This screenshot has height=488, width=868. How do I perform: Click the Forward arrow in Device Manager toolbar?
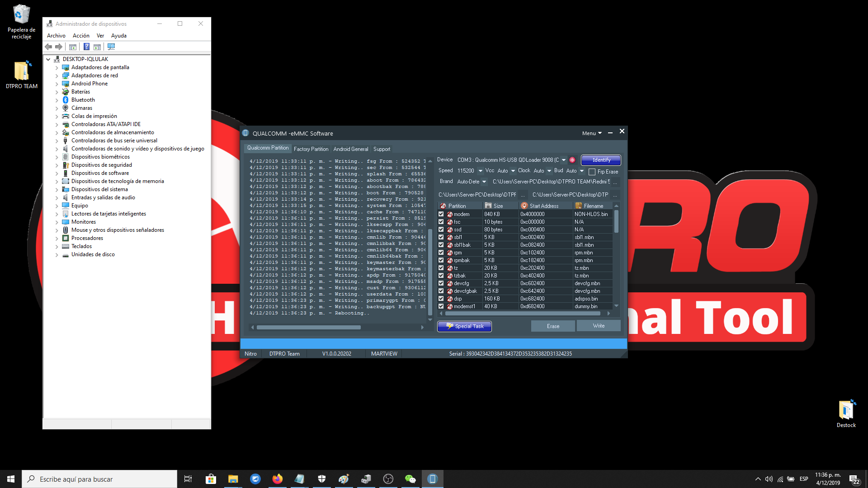coord(59,47)
